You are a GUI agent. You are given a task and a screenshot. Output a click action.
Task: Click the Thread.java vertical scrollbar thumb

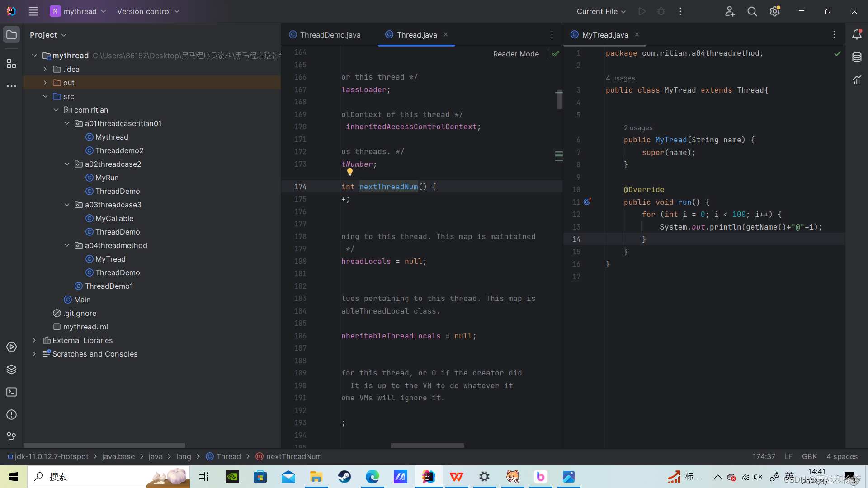click(559, 99)
